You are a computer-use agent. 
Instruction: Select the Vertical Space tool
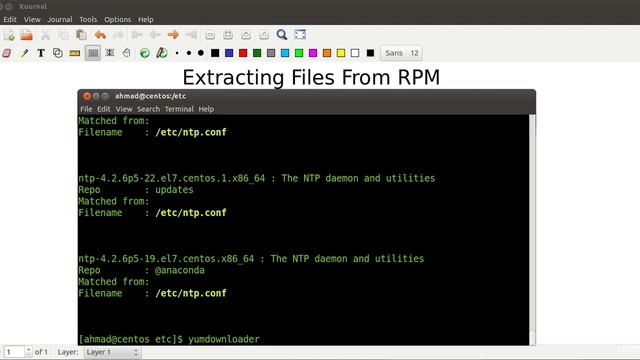(x=110, y=53)
